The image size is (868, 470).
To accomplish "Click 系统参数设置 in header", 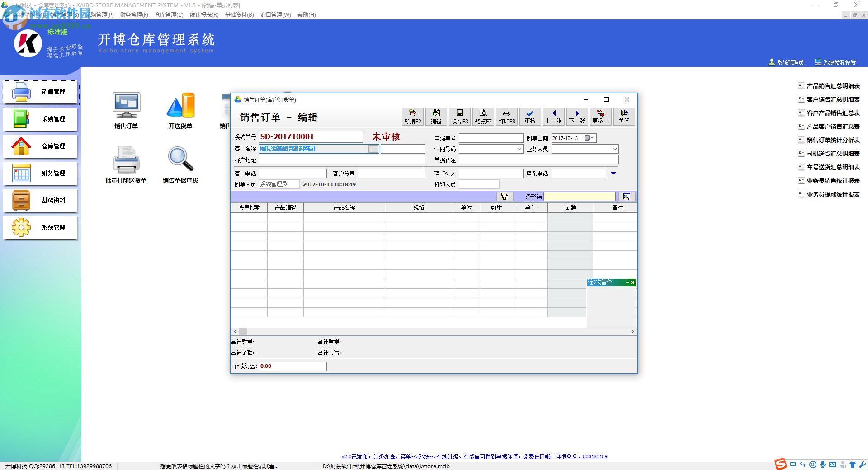I will coord(835,62).
